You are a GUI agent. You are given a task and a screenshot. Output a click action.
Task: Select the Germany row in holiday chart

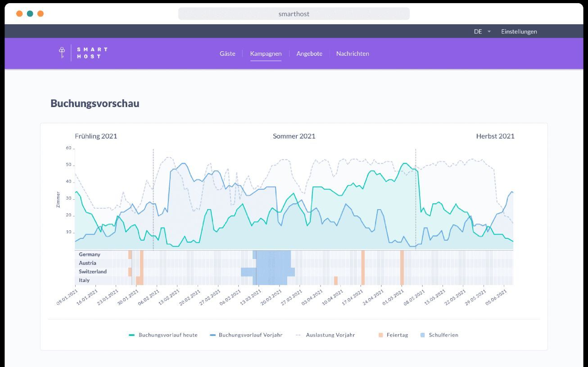tap(294, 255)
